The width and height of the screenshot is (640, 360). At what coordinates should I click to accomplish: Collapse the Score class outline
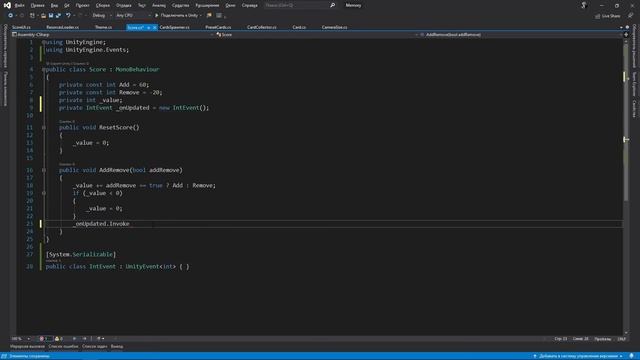44,69
